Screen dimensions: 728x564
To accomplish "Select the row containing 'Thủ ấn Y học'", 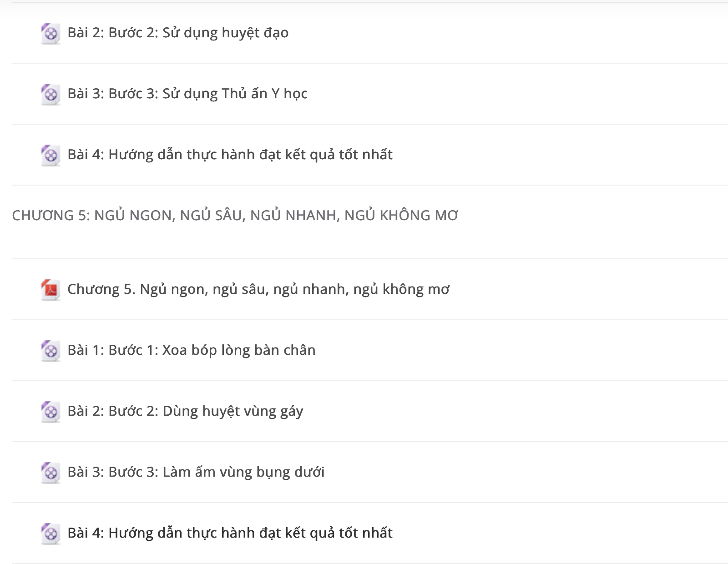I will (x=370, y=94).
